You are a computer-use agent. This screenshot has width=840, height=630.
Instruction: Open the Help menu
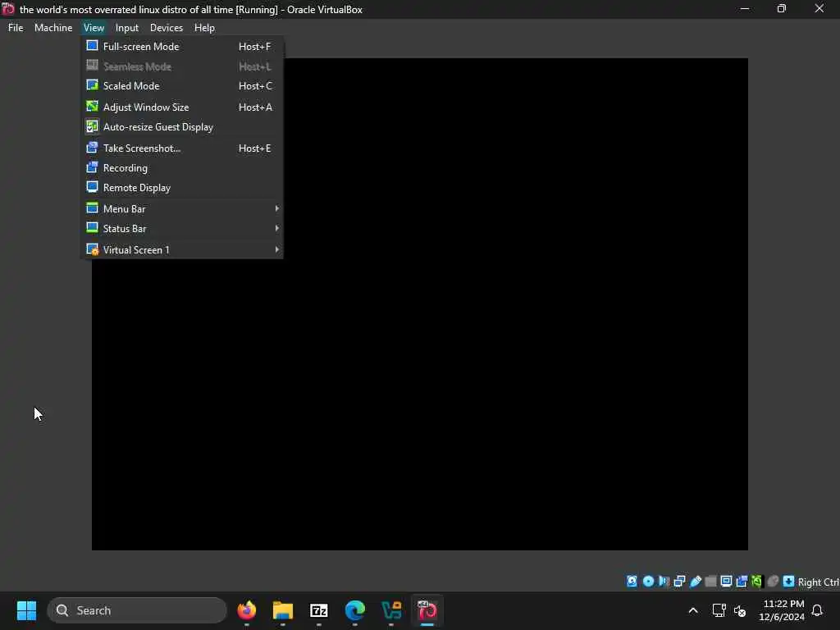coord(204,28)
